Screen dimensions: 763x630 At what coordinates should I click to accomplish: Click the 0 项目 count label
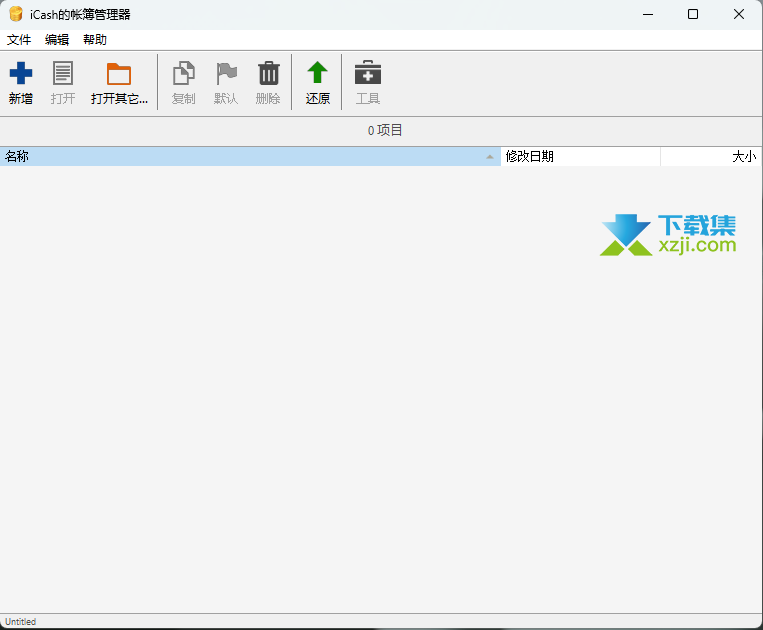pos(385,130)
